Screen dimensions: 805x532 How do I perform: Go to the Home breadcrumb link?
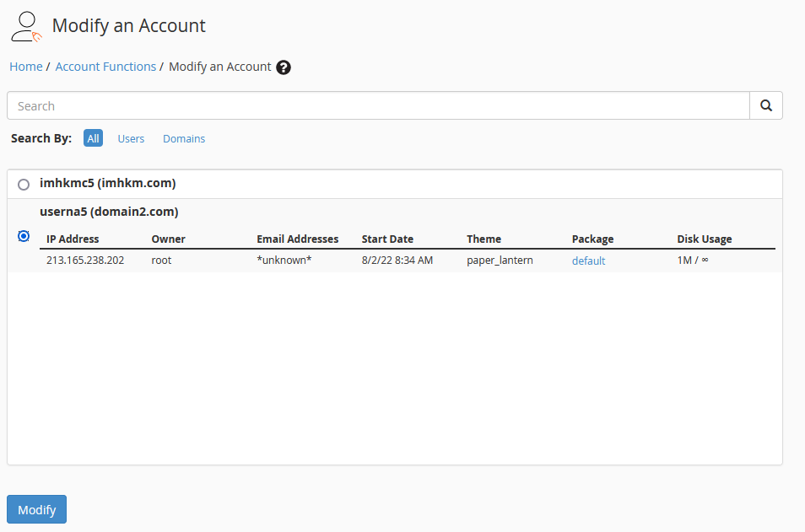coord(26,67)
